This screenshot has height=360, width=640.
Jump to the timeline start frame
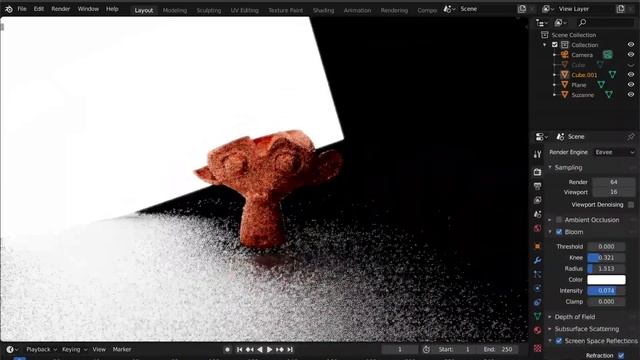pos(239,349)
